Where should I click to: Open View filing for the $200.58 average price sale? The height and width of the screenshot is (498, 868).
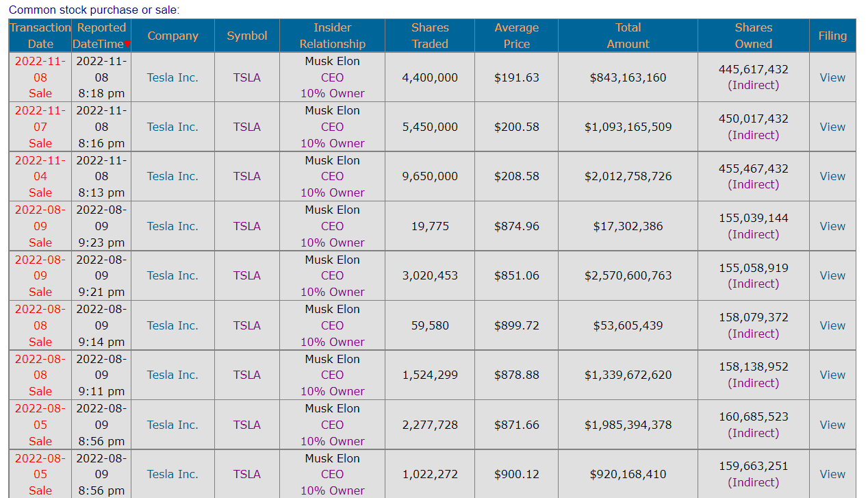[832, 127]
